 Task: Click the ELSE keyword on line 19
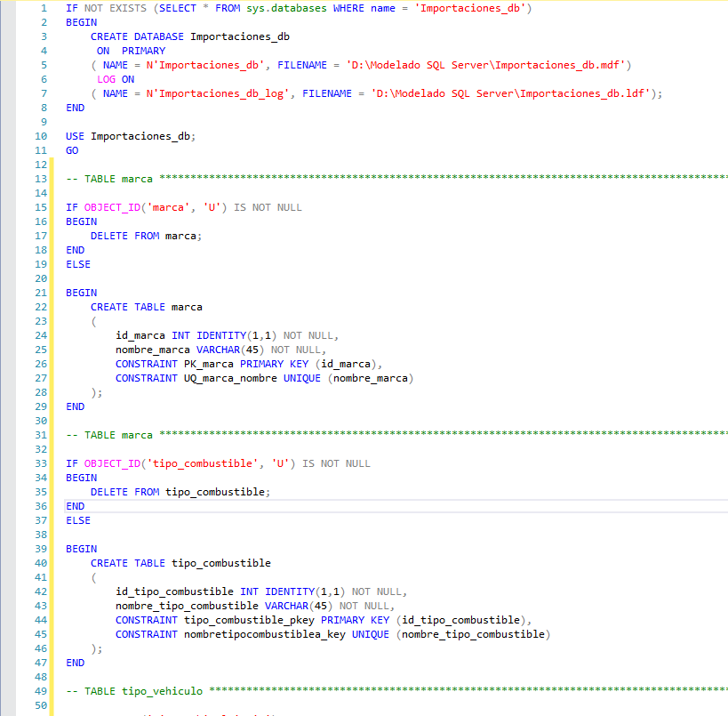coord(78,264)
